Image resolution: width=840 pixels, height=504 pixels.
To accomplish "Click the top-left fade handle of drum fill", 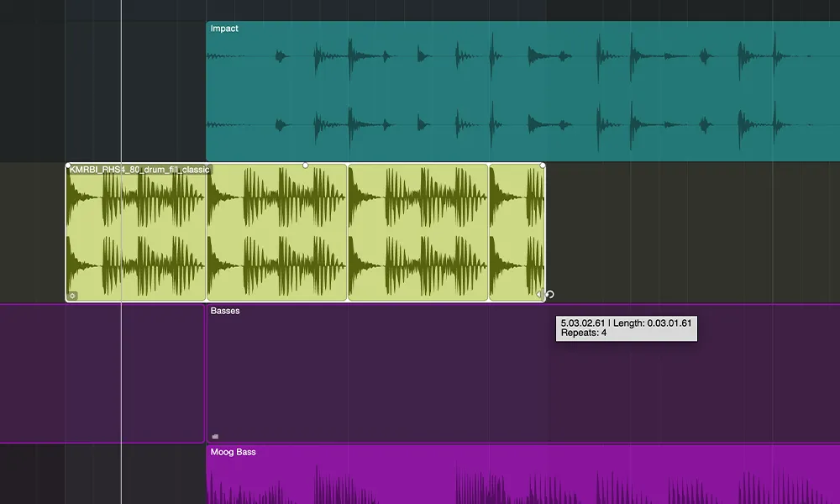I will click(x=68, y=165).
